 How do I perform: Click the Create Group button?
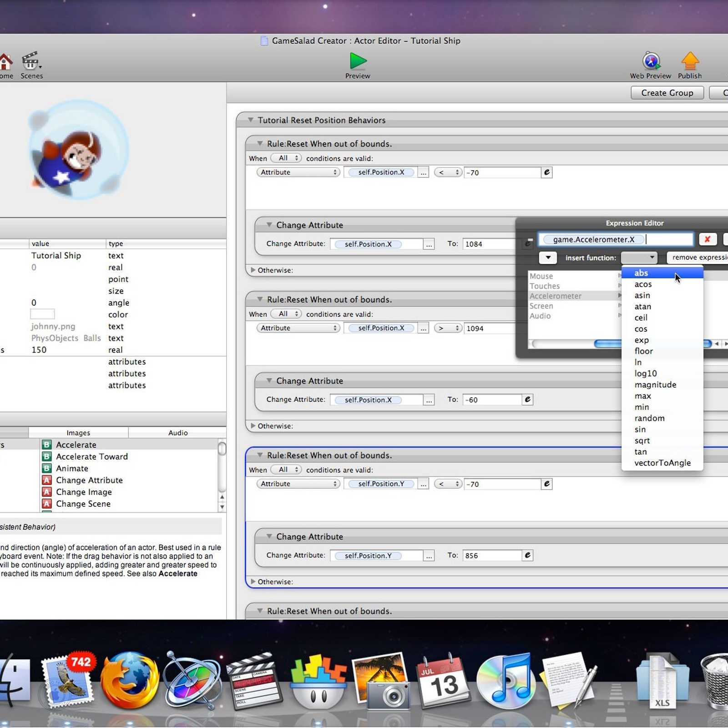667,93
